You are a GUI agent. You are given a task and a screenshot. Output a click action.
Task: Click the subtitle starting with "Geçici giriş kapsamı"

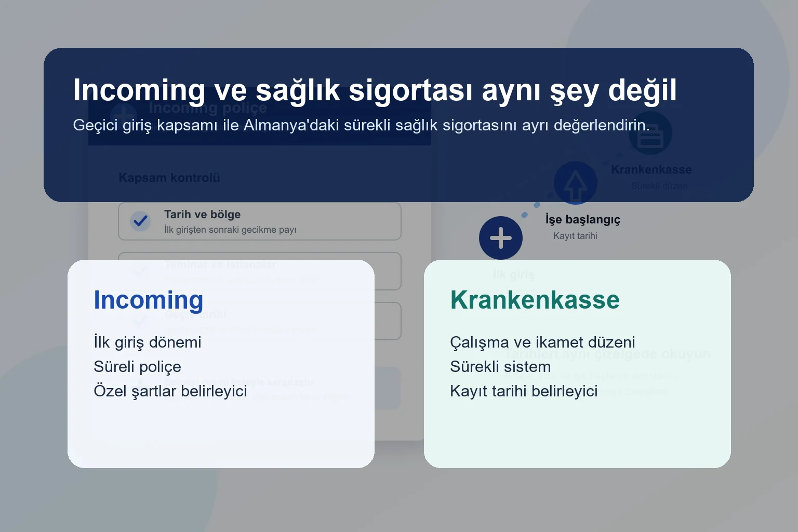pyautogui.click(x=361, y=125)
